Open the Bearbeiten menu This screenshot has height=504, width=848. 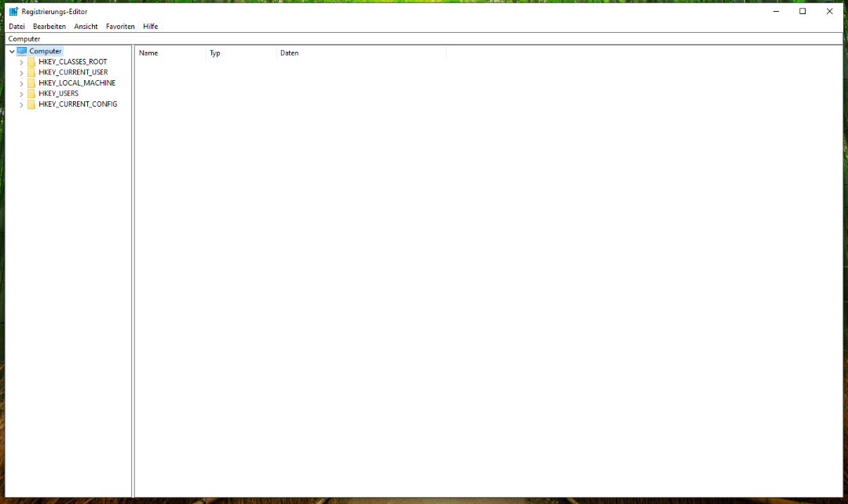click(49, 26)
